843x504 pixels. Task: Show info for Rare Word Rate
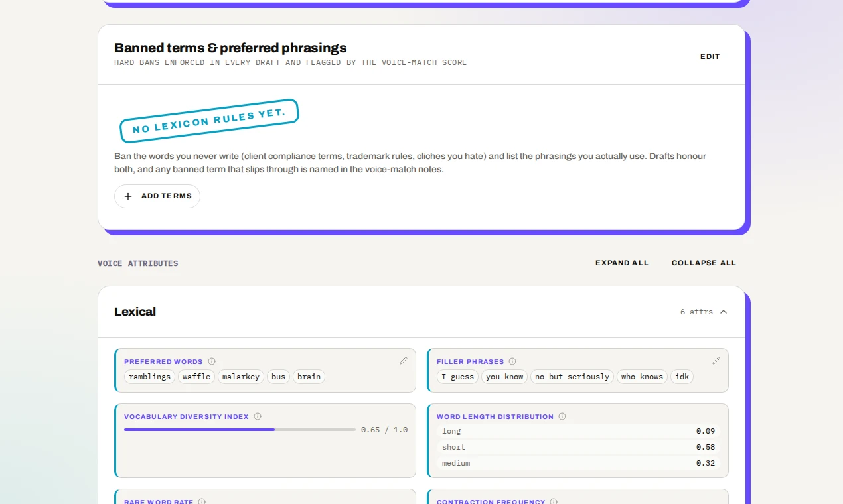202,502
